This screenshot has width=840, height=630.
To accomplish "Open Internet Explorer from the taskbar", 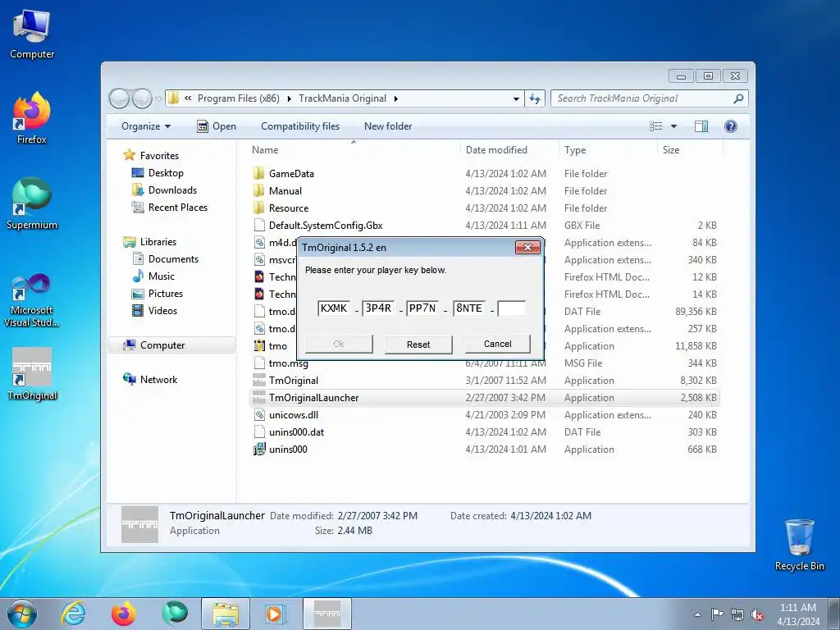I will [73, 614].
